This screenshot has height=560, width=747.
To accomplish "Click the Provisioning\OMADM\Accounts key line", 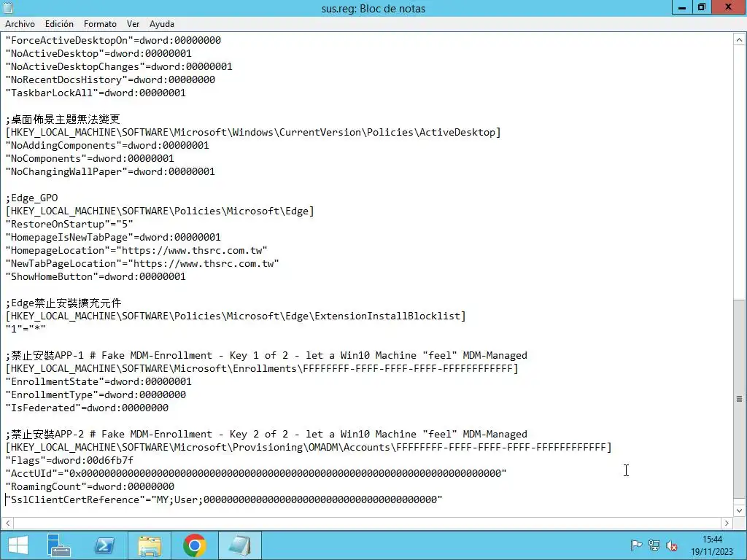I will 309,448.
